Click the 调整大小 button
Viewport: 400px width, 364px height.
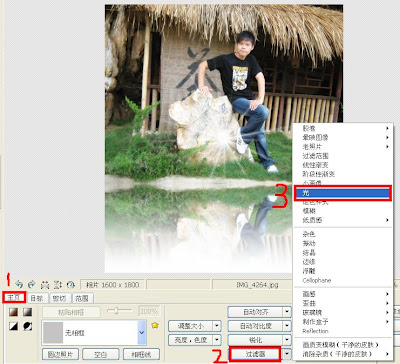190,326
